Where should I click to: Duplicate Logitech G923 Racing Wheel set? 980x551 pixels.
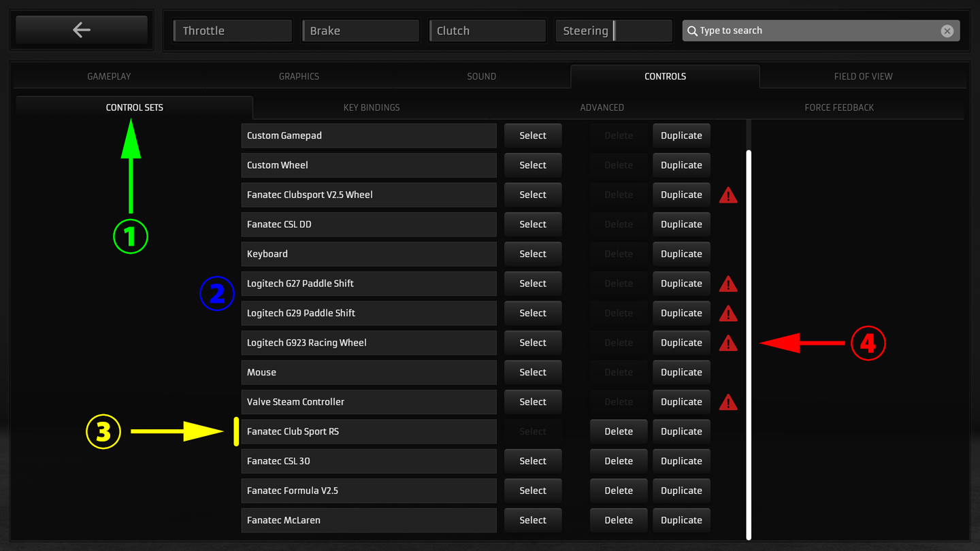pos(681,343)
